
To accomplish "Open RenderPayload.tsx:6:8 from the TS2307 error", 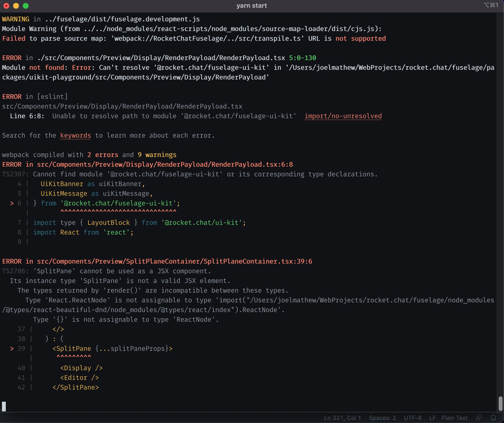I will click(x=165, y=164).
